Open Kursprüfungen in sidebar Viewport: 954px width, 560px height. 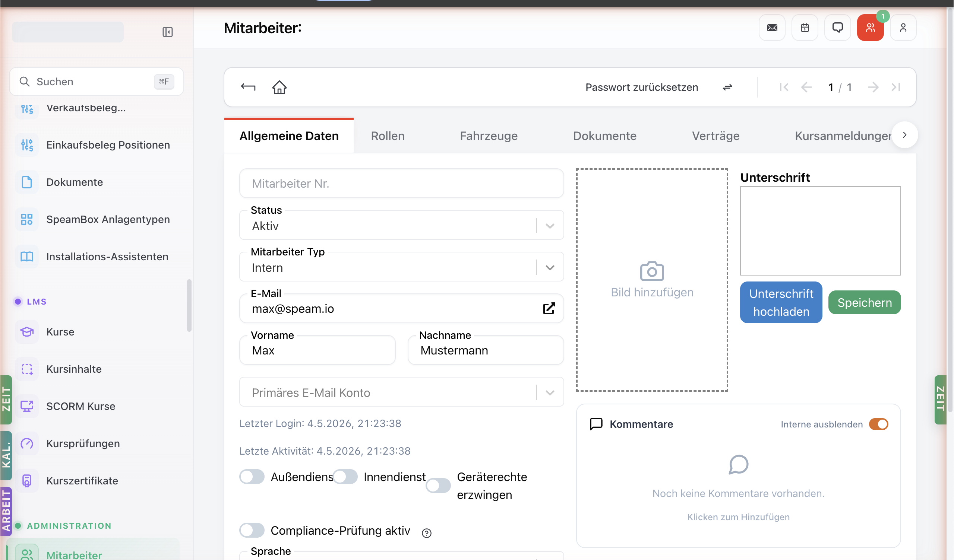pyautogui.click(x=97, y=443)
